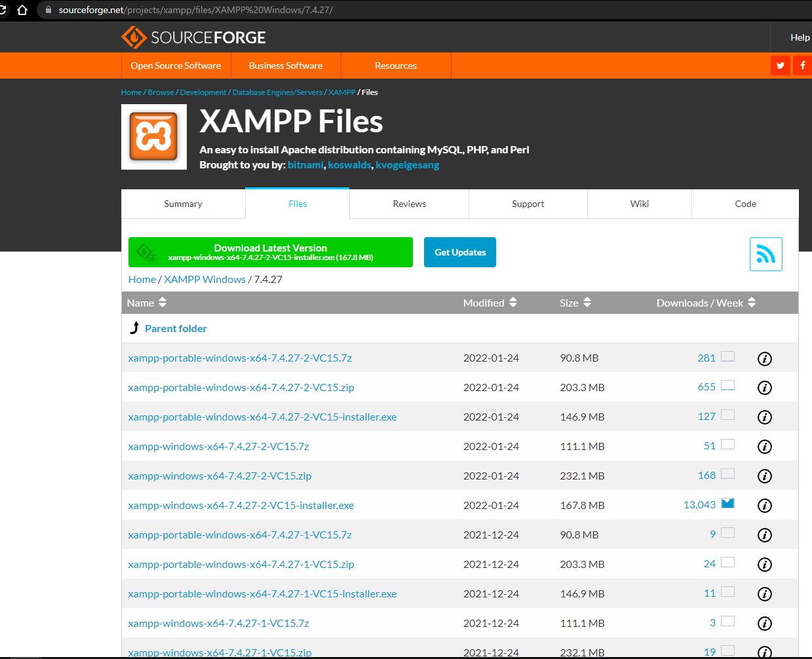View info for portable 7.4.27-2-VC15-installer.exe
This screenshot has width=812, height=659.
[x=764, y=417]
